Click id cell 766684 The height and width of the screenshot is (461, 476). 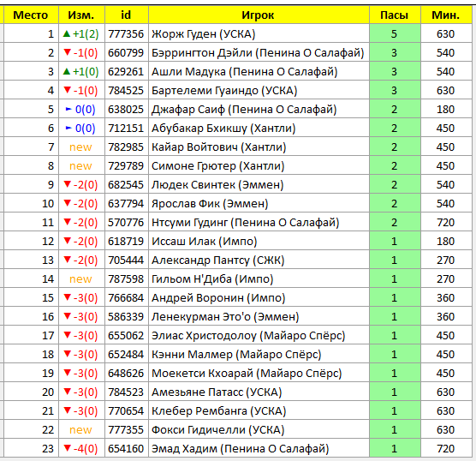tap(127, 297)
